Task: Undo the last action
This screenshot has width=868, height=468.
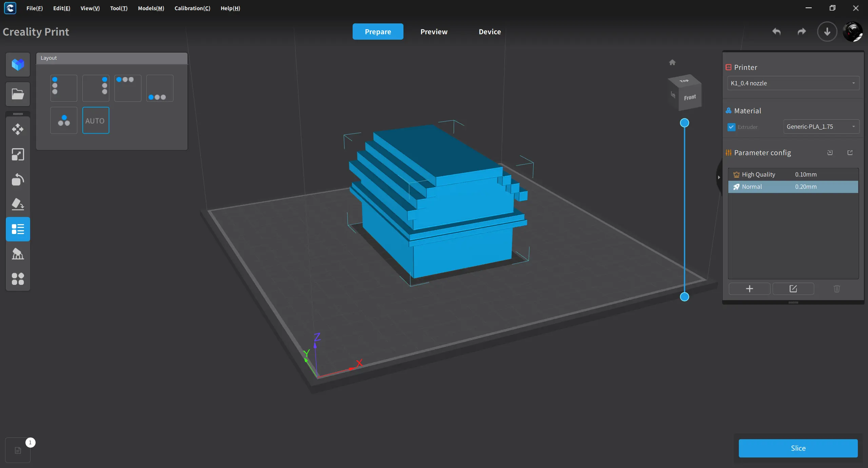Action: [776, 32]
